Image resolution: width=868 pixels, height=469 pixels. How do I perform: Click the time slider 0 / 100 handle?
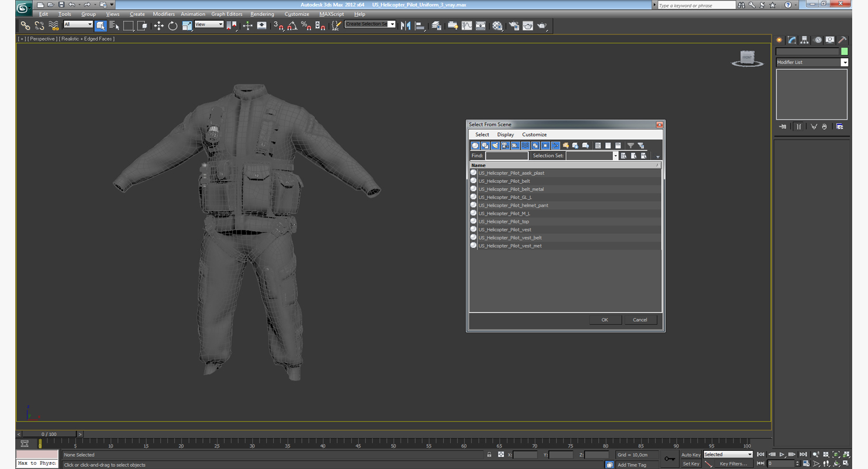[49, 434]
